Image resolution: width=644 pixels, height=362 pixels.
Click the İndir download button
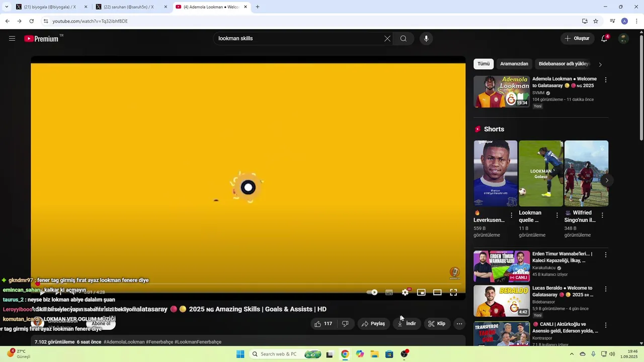tap(407, 324)
